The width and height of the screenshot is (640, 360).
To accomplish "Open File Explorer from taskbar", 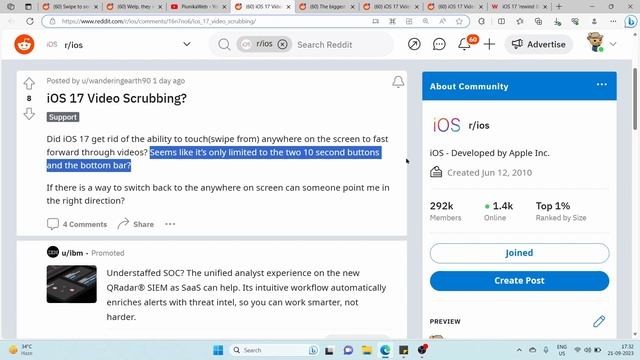I will tap(367, 350).
